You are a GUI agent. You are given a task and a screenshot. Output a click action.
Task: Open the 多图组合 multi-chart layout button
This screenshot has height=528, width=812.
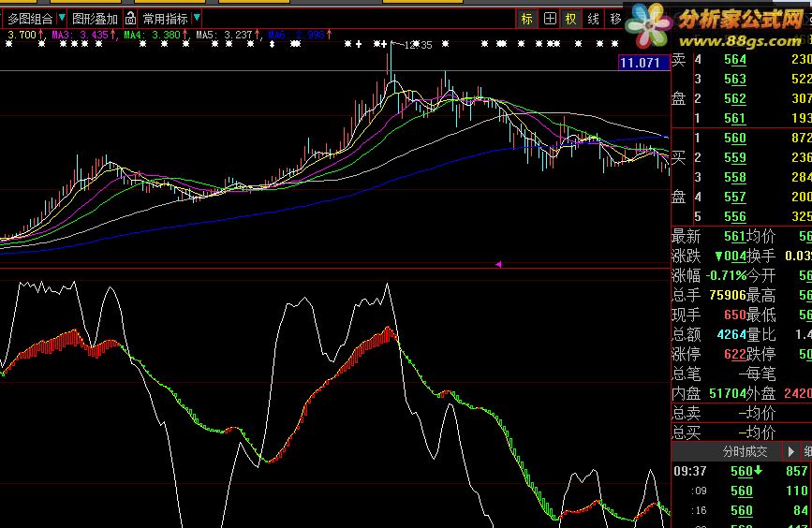coord(30,19)
